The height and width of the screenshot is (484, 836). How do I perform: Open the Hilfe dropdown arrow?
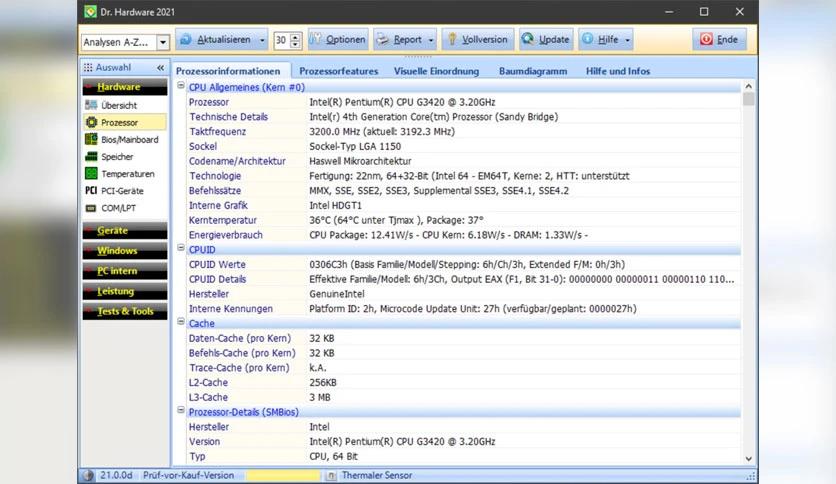point(628,40)
